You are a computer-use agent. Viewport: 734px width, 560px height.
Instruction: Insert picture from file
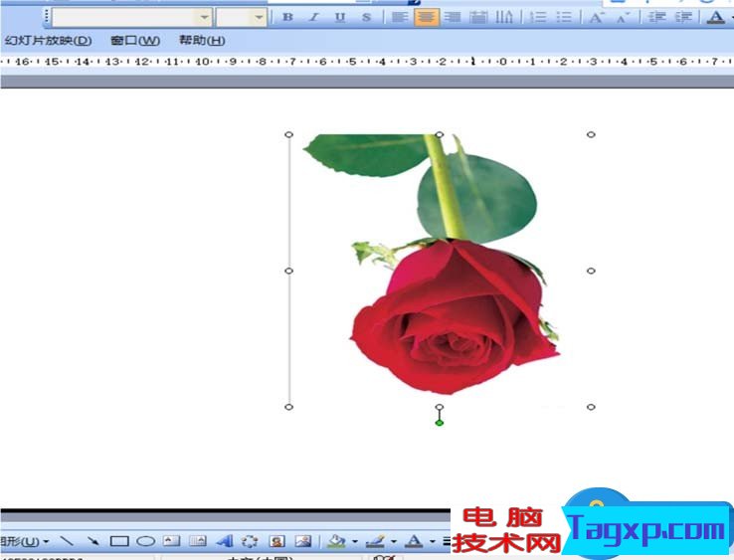(303, 542)
